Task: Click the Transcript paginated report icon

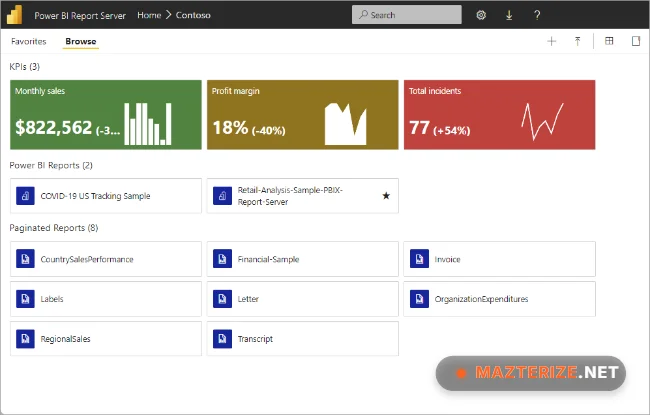Action: coord(222,339)
